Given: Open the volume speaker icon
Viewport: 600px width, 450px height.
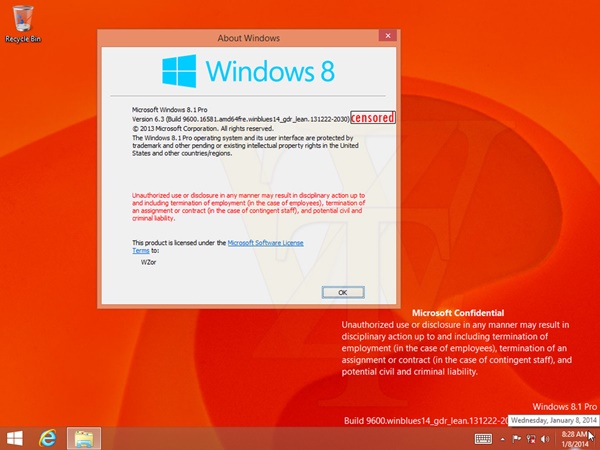Looking at the screenshot, I should 545,439.
